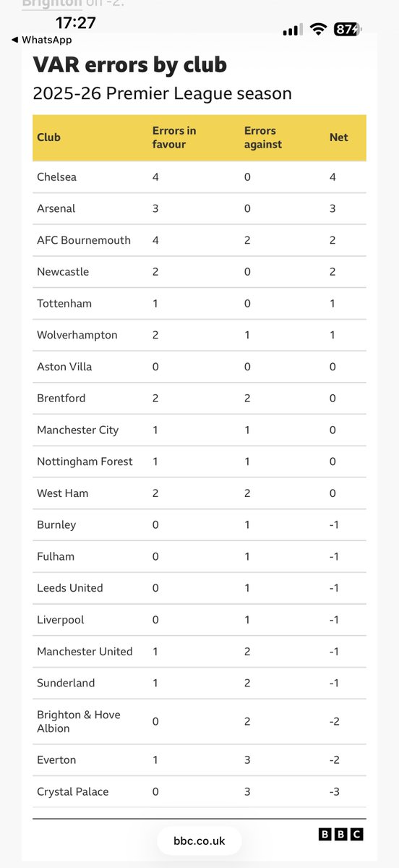This screenshot has height=868, width=399.
Task: Select the Net column header
Action: point(338,137)
